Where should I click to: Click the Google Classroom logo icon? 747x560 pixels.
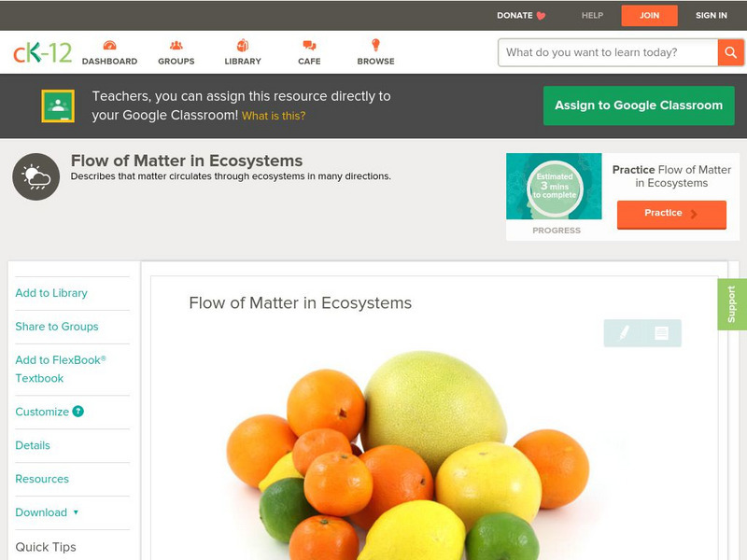point(58,105)
